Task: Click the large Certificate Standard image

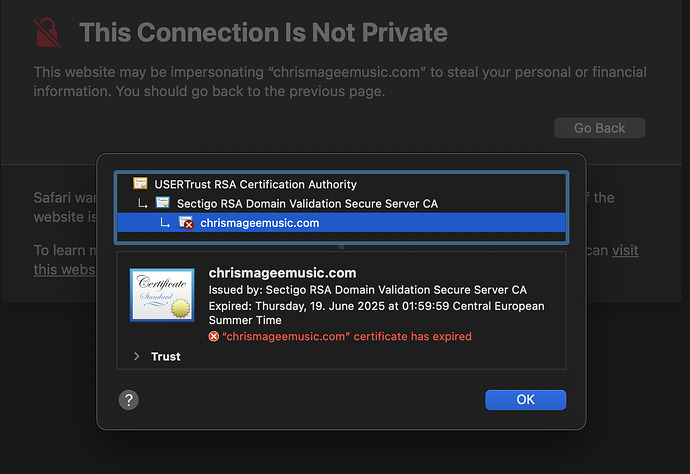Action: (x=162, y=295)
